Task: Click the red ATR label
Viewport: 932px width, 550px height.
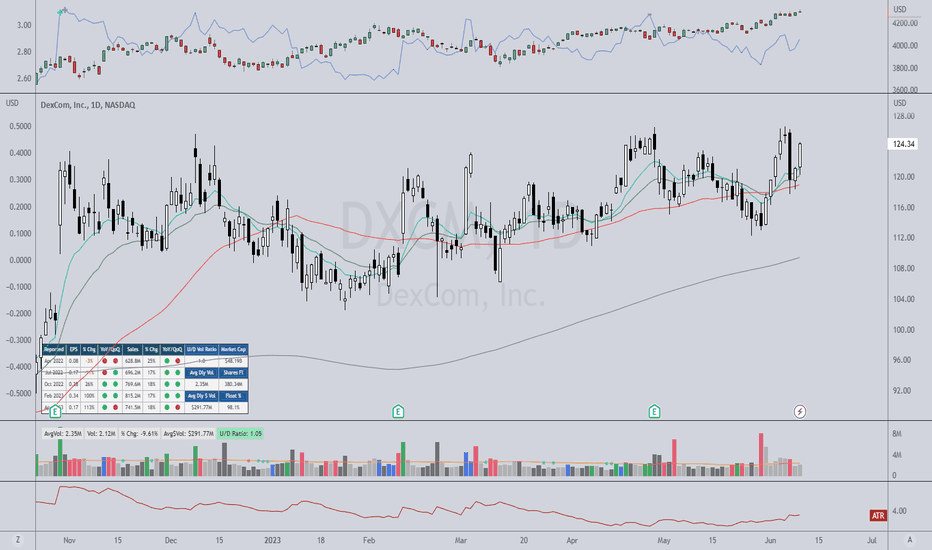Action: [878, 515]
